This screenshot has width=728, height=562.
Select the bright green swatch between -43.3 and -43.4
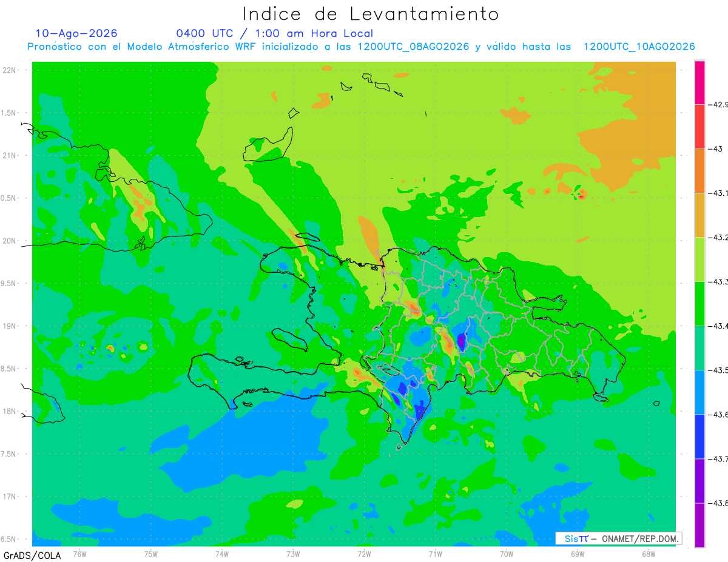(x=699, y=303)
